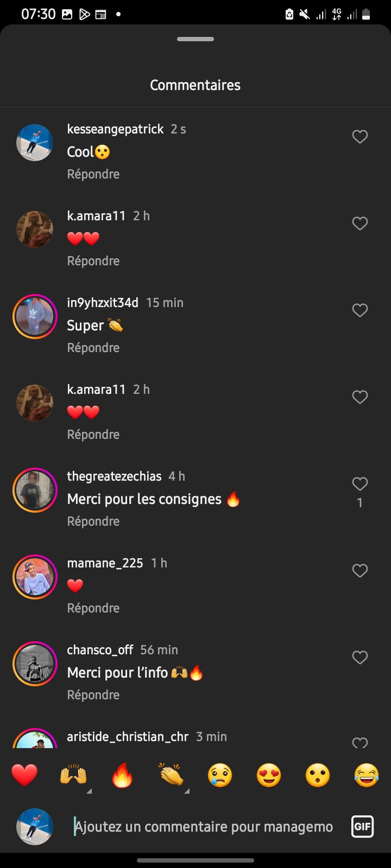Viewport: 391px width, 868px height.
Task: Tap the crying face emoji
Action: 220,775
